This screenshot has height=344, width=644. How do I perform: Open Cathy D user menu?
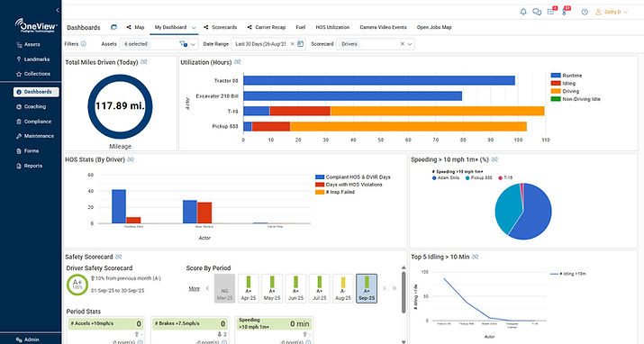coord(612,12)
